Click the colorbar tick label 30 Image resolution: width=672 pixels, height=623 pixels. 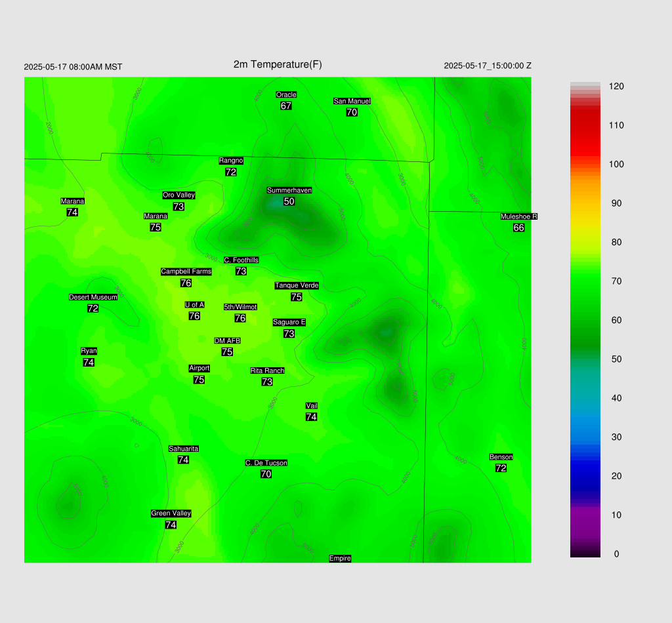click(616, 437)
